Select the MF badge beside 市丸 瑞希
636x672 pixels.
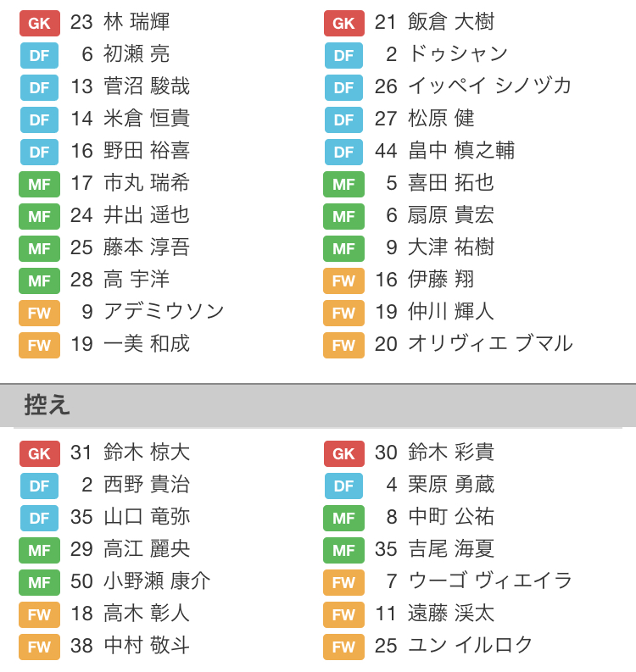[39, 184]
